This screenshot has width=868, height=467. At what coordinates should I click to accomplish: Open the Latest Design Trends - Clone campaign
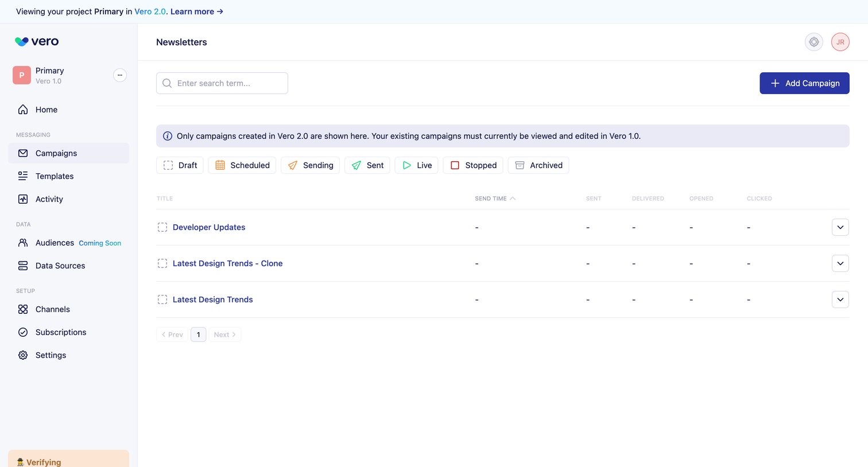tap(227, 263)
